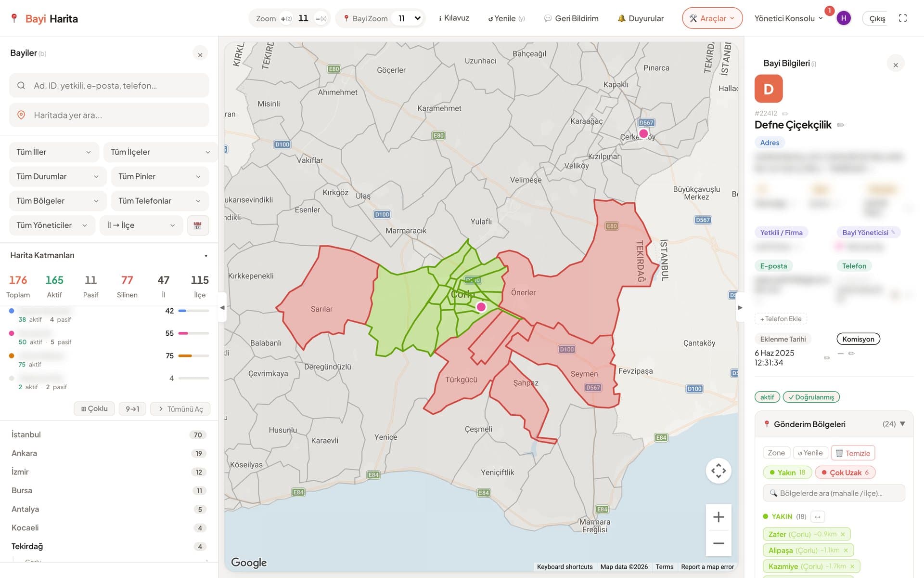Zoom in the map with plus button

click(x=719, y=517)
